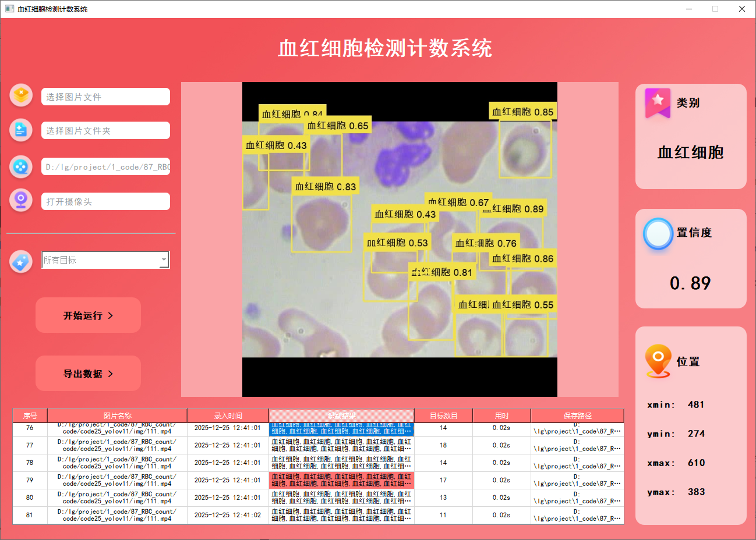Click target count 18 in row 77
756x540 pixels.
(x=443, y=445)
